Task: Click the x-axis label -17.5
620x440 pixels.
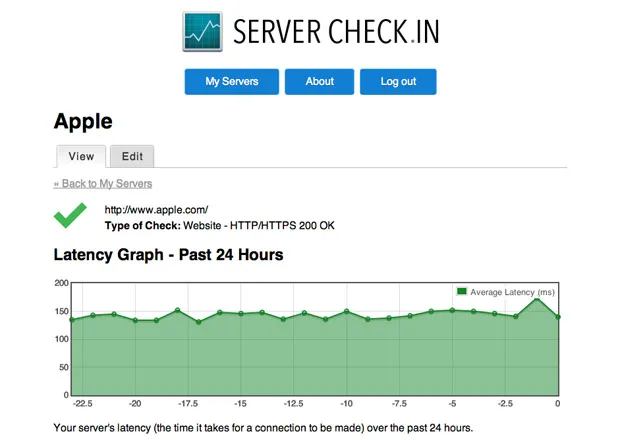Action: [x=188, y=404]
